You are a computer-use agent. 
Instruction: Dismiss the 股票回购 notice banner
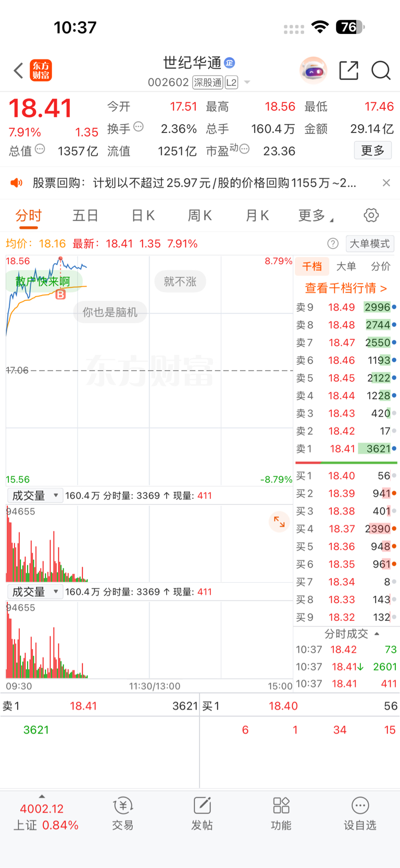coord(386,182)
